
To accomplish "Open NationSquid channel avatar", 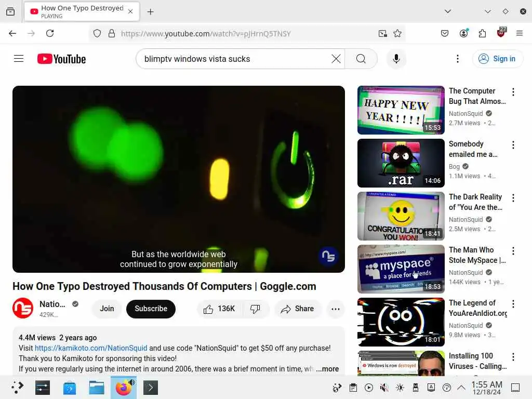I will click(x=23, y=308).
